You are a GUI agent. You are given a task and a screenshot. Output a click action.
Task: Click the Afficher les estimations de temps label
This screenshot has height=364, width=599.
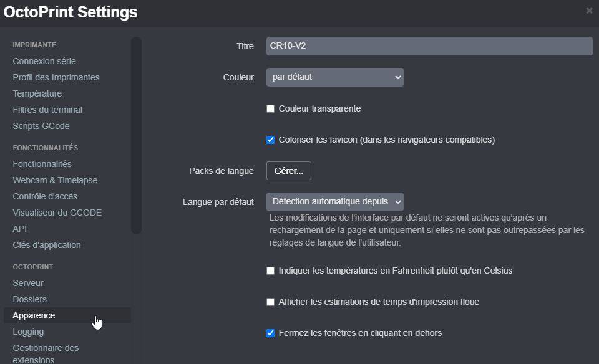[379, 302]
